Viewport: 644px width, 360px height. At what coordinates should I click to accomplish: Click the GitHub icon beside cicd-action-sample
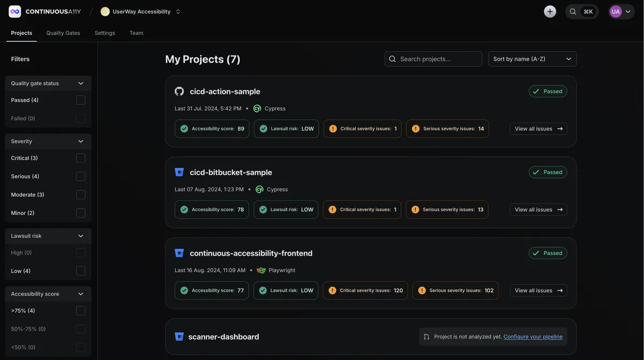pyautogui.click(x=179, y=91)
